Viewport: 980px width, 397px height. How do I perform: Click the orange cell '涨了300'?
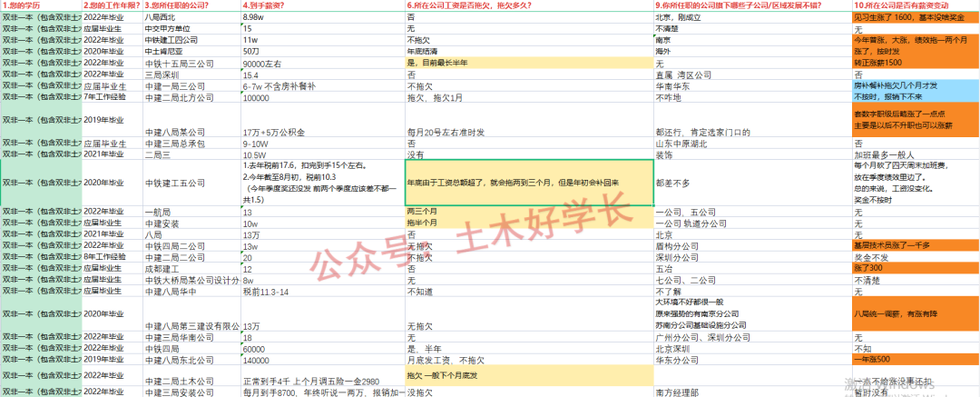[916, 269]
